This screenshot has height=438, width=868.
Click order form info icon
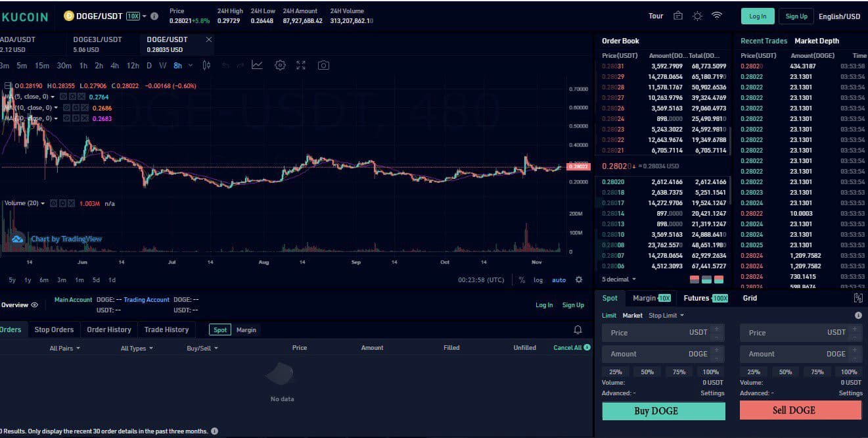(858, 316)
